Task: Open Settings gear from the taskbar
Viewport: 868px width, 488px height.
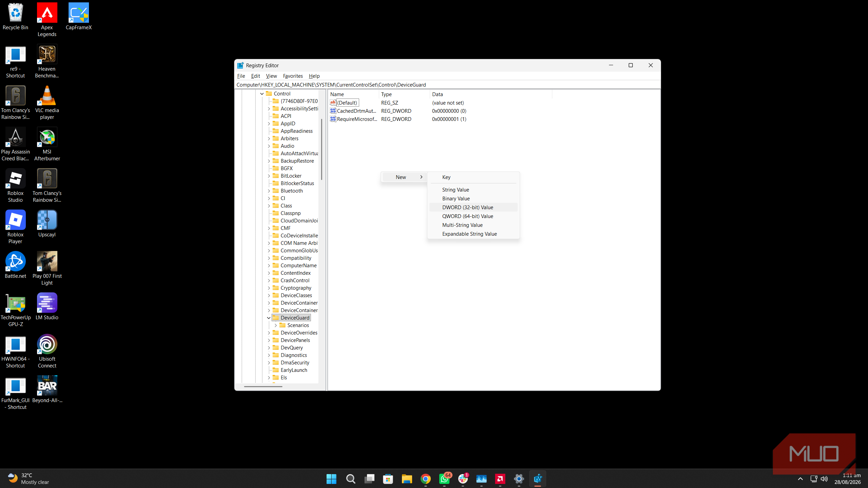Action: (519, 479)
